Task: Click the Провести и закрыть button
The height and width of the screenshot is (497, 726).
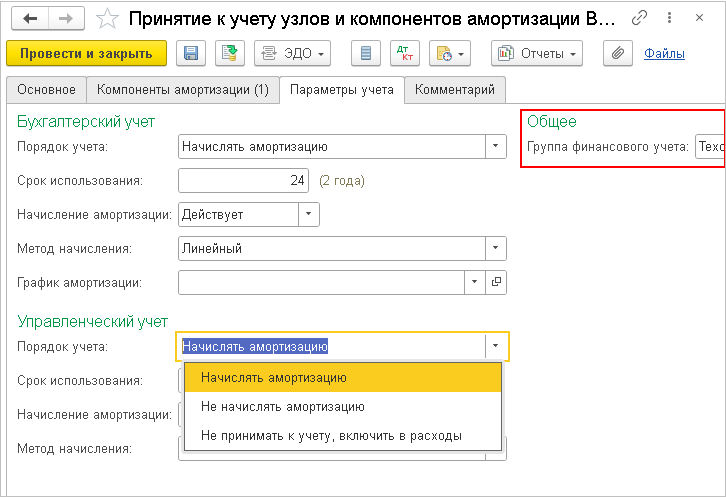Action: coord(86,54)
